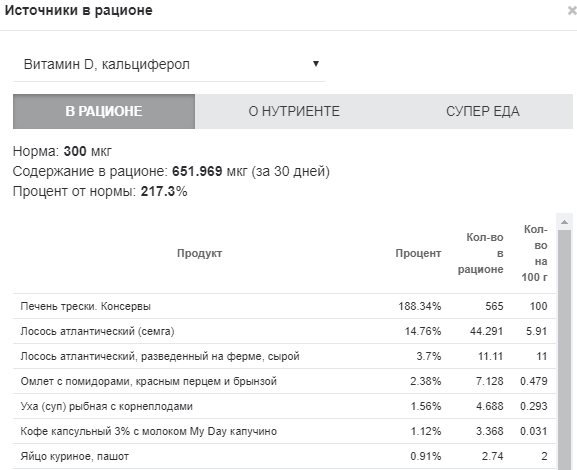The height and width of the screenshot is (470, 577).
Task: Close the Источники в рационе dialog
Action: tap(572, 11)
